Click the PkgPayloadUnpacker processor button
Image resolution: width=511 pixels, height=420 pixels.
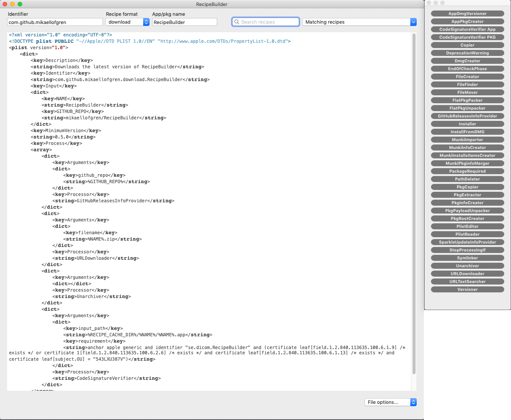click(467, 211)
